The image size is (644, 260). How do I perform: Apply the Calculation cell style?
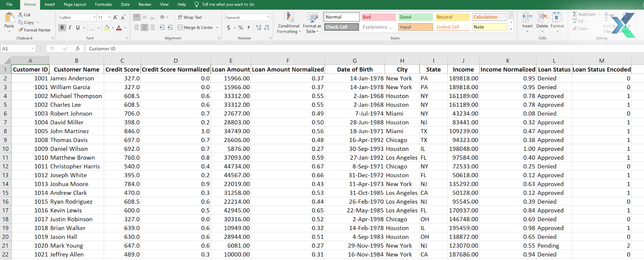[490, 17]
